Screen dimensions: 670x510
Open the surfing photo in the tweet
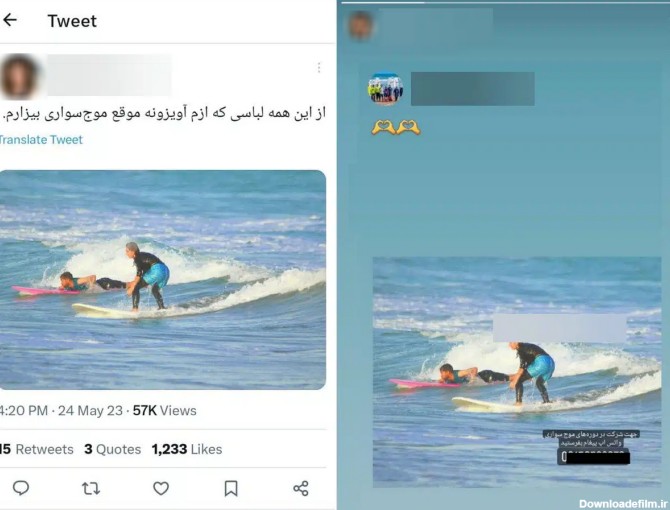click(x=162, y=280)
